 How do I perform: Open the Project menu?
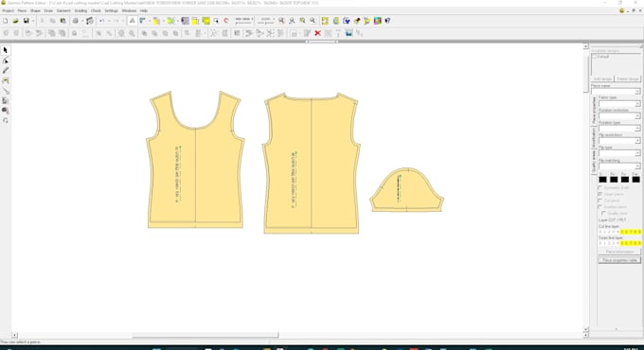pyautogui.click(x=9, y=10)
